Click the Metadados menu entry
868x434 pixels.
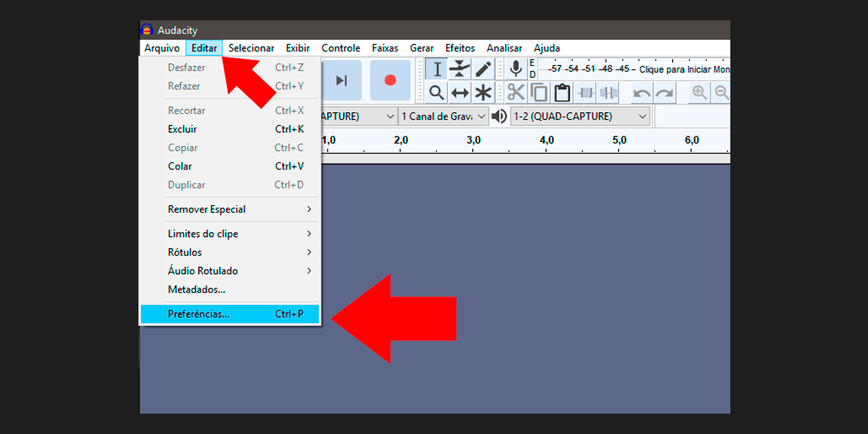click(x=197, y=290)
